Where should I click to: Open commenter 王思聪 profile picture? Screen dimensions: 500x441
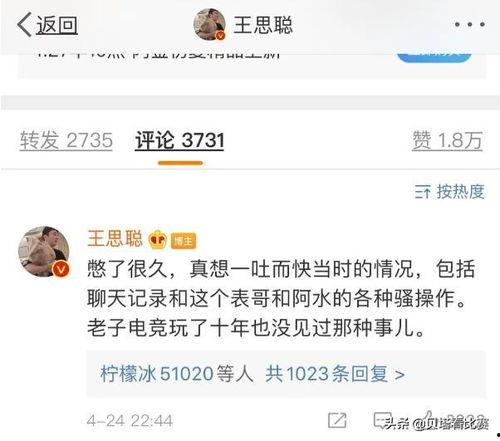coord(44,252)
